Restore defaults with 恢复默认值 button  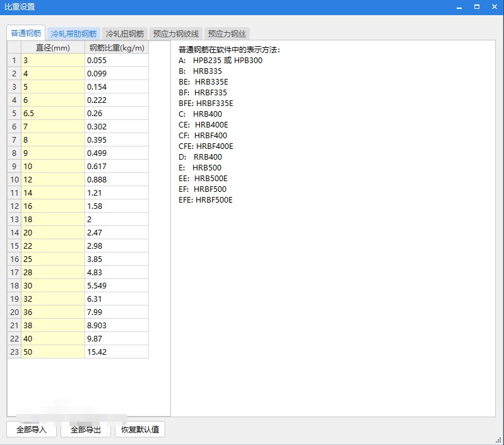pyautogui.click(x=140, y=430)
